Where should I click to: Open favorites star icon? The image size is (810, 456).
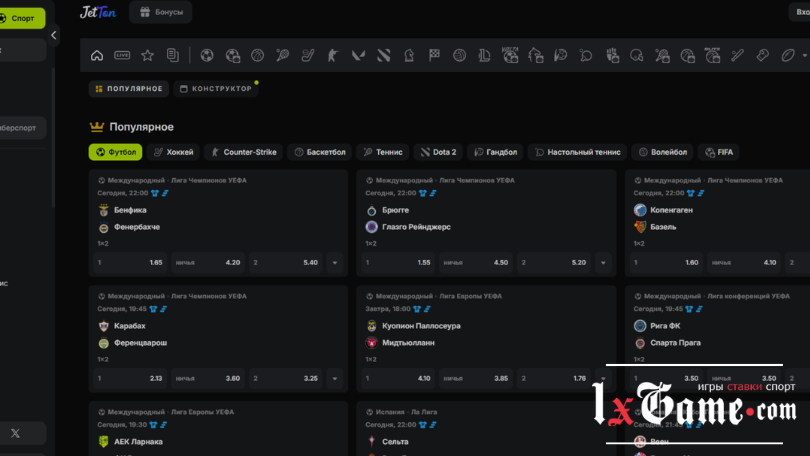click(x=147, y=55)
